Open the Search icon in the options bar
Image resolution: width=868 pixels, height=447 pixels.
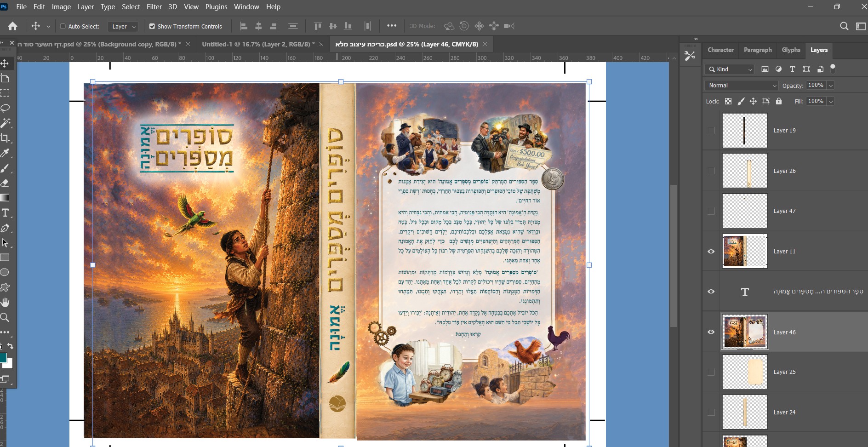tap(844, 26)
